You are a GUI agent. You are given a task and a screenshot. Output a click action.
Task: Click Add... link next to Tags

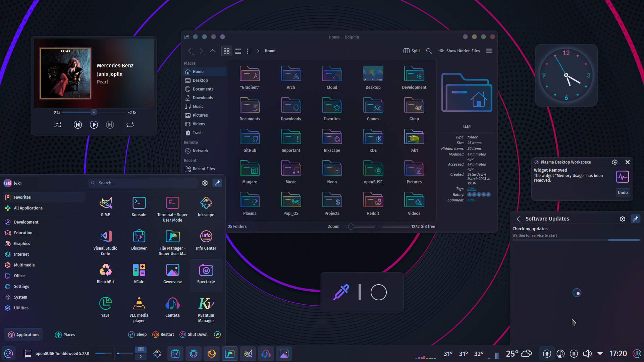(x=472, y=189)
